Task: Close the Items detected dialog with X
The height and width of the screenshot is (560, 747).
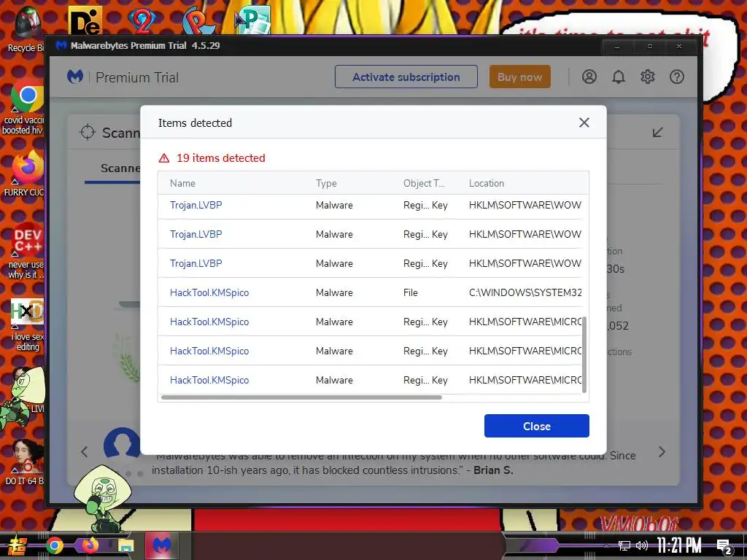Action: tap(584, 122)
